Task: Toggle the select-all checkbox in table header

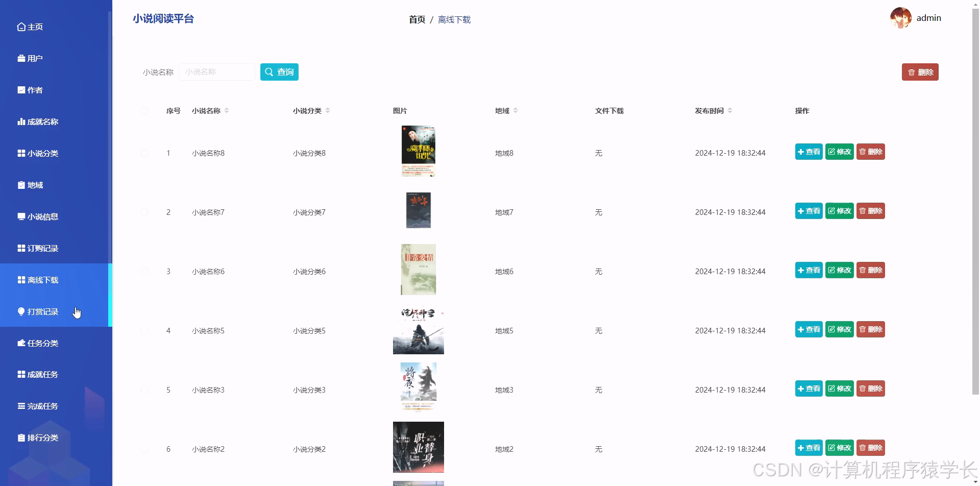Action: pyautogui.click(x=144, y=111)
